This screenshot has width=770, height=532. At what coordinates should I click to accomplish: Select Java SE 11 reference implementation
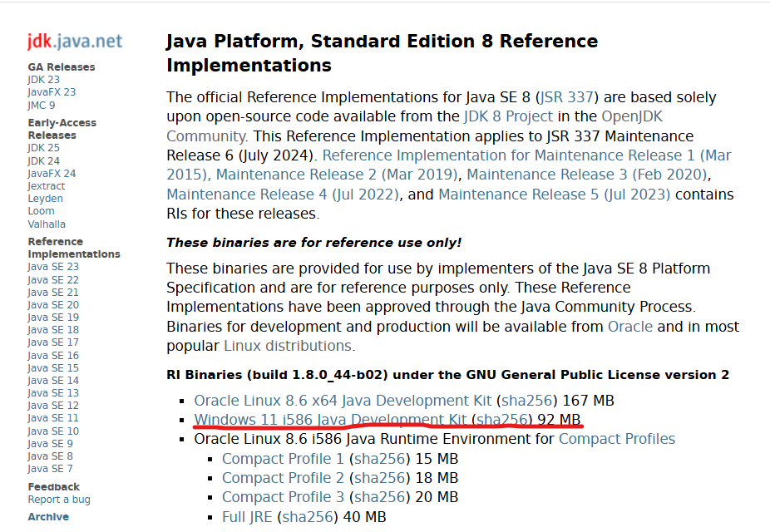pos(53,417)
